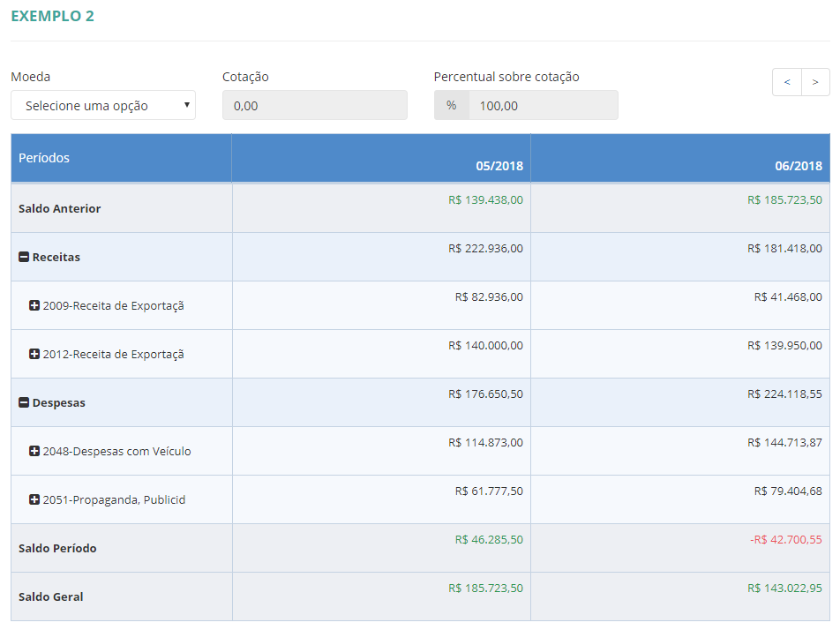Expand 2009-Receita de Exportação plus icon
Viewport: 840px width, 630px height.
click(34, 306)
